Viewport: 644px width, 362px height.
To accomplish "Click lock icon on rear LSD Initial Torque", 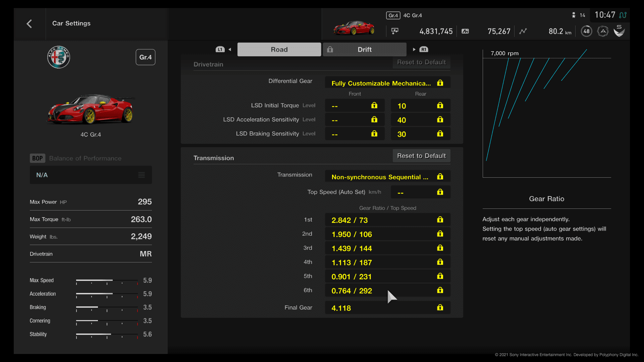I will tap(440, 106).
